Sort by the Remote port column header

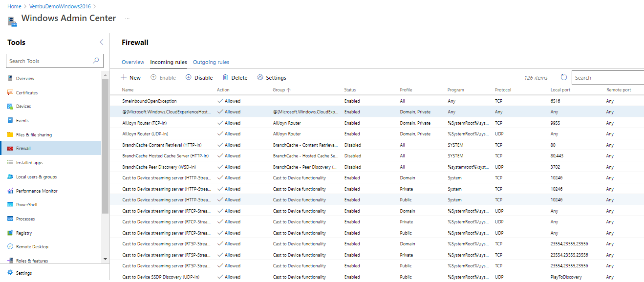(x=619, y=90)
